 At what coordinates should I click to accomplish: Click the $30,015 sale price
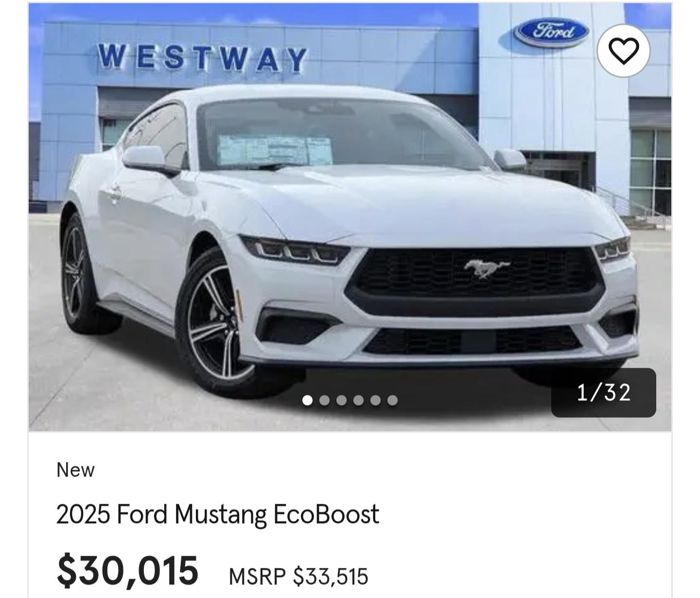127,571
